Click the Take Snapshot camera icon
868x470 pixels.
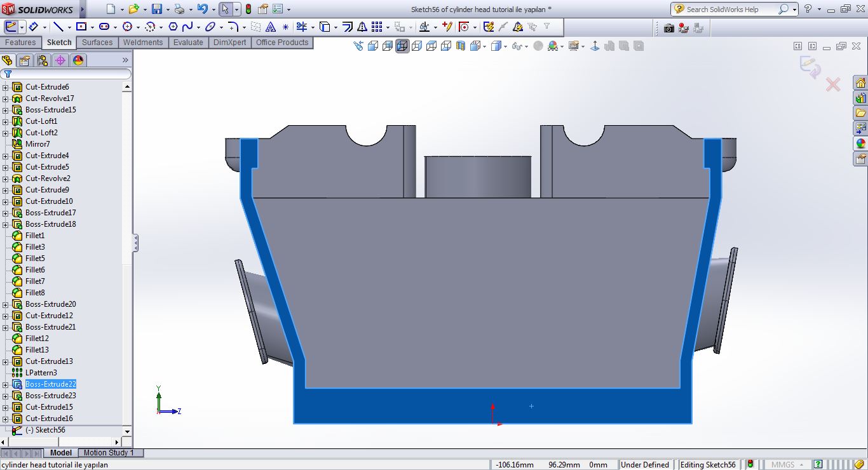point(668,28)
